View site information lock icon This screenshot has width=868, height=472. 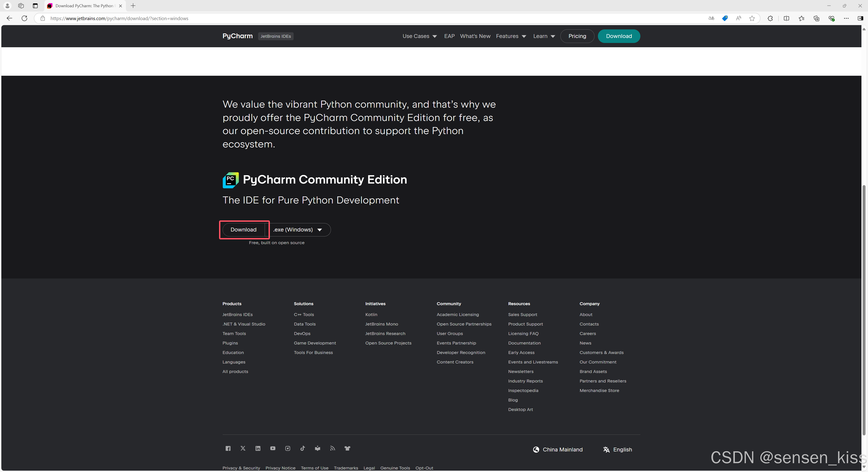[42, 18]
